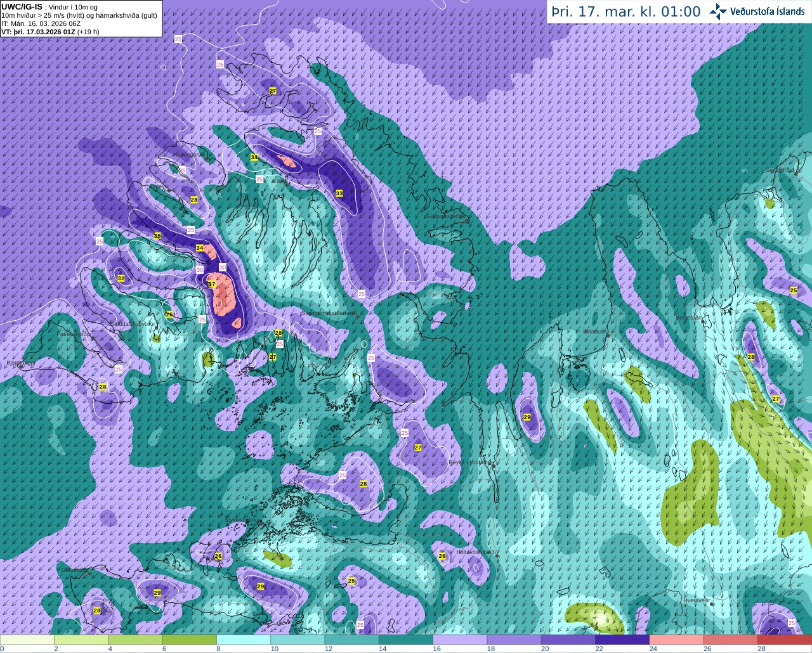Click the Hveravellir station label
This screenshot has height=653, width=812.
point(697,600)
